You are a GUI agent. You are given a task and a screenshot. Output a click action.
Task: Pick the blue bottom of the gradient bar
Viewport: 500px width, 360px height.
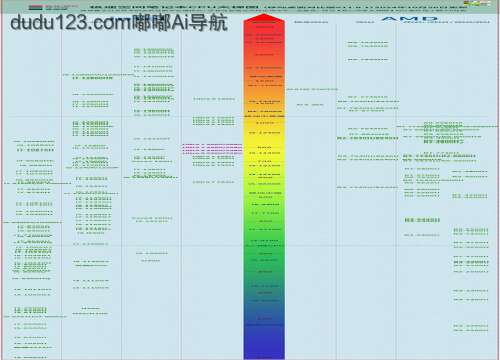click(264, 340)
